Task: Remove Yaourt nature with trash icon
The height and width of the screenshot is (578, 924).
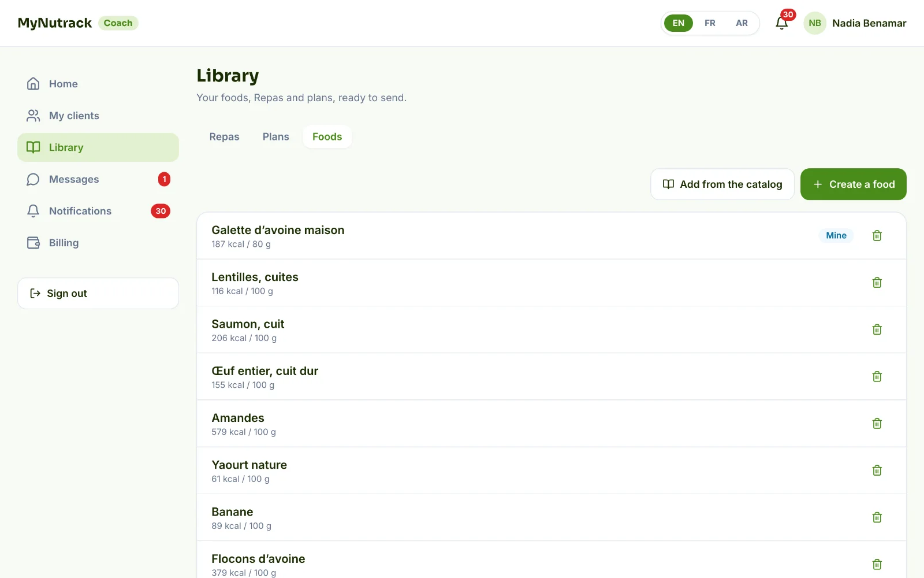Action: (x=877, y=470)
